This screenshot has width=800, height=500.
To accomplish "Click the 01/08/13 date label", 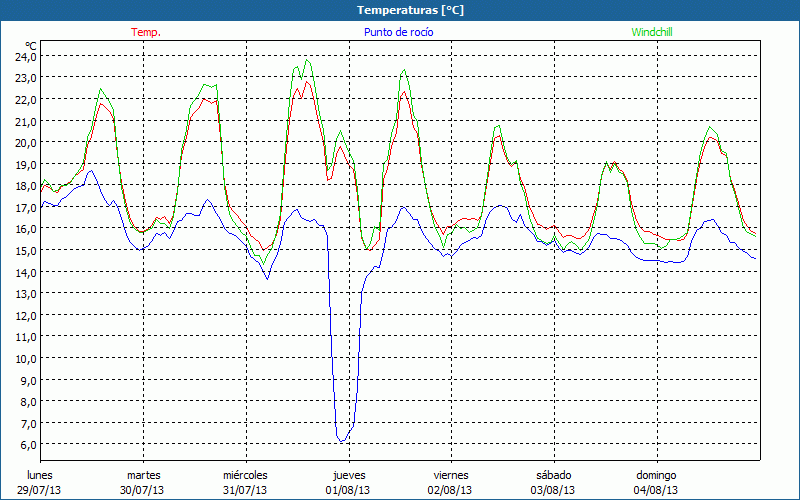I will pyautogui.click(x=348, y=490).
